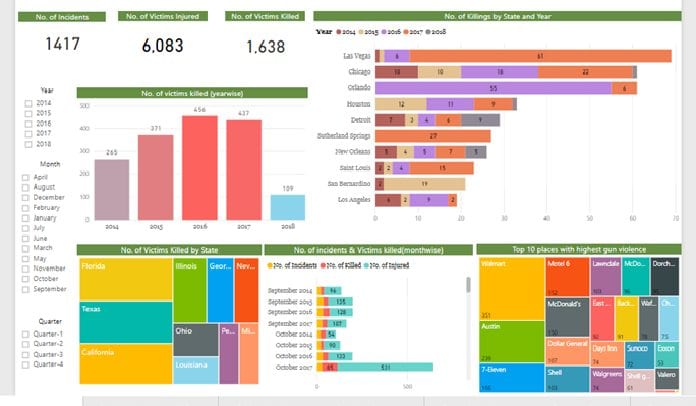Select the light blue 2018 bar
696x406 pixels.
[288, 207]
